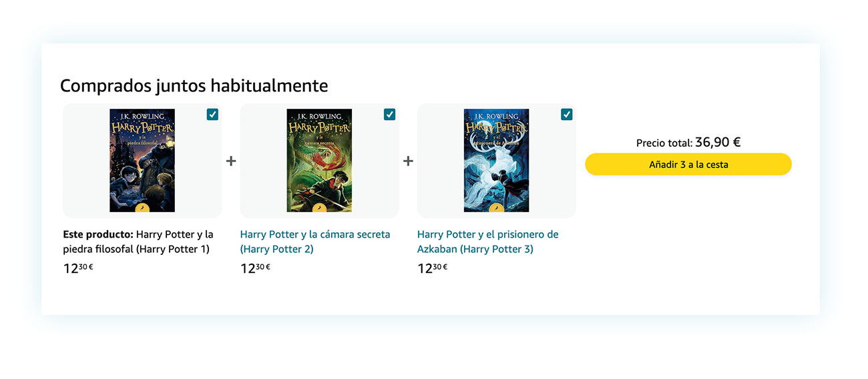Click the publisher logo on Azkaban cover
The height and width of the screenshot is (379, 868).
(497, 208)
